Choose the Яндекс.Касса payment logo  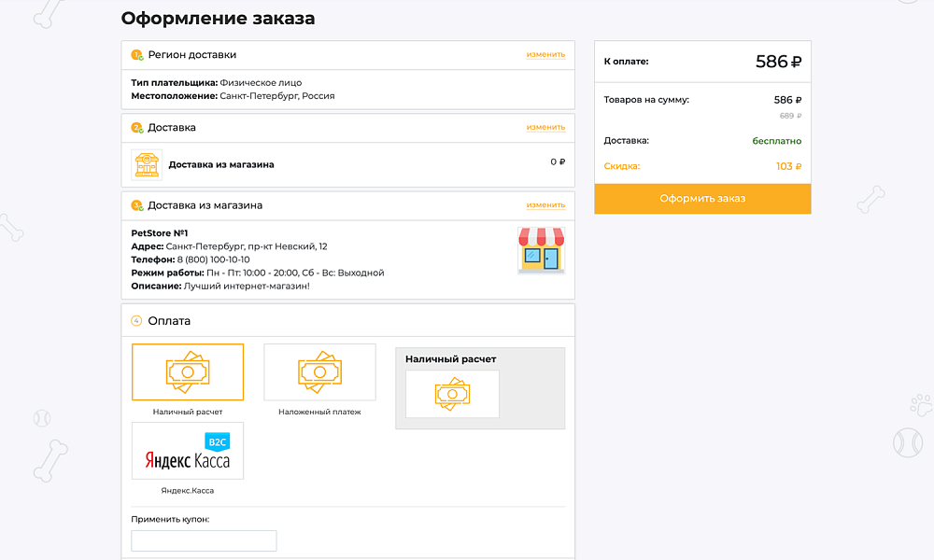[x=188, y=451]
